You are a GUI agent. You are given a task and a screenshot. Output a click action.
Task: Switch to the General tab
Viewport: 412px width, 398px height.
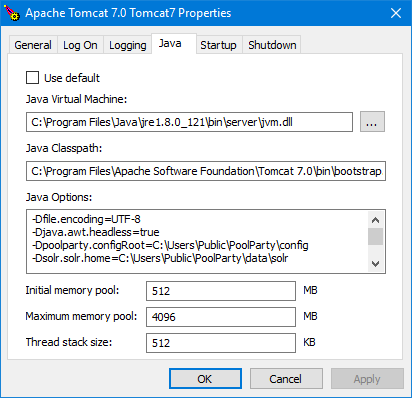[33, 45]
